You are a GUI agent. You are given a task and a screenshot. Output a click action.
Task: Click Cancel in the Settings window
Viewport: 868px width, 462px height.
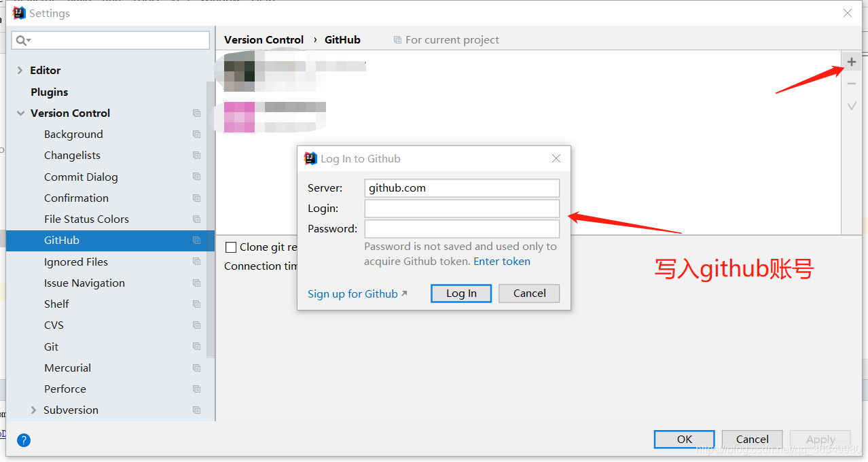tap(753, 440)
